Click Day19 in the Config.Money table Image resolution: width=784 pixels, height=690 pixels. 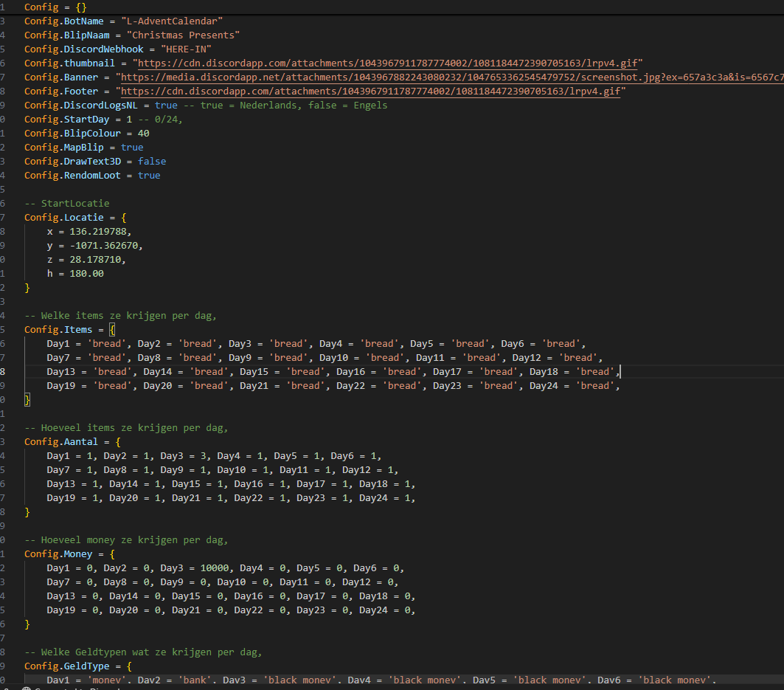(61, 610)
